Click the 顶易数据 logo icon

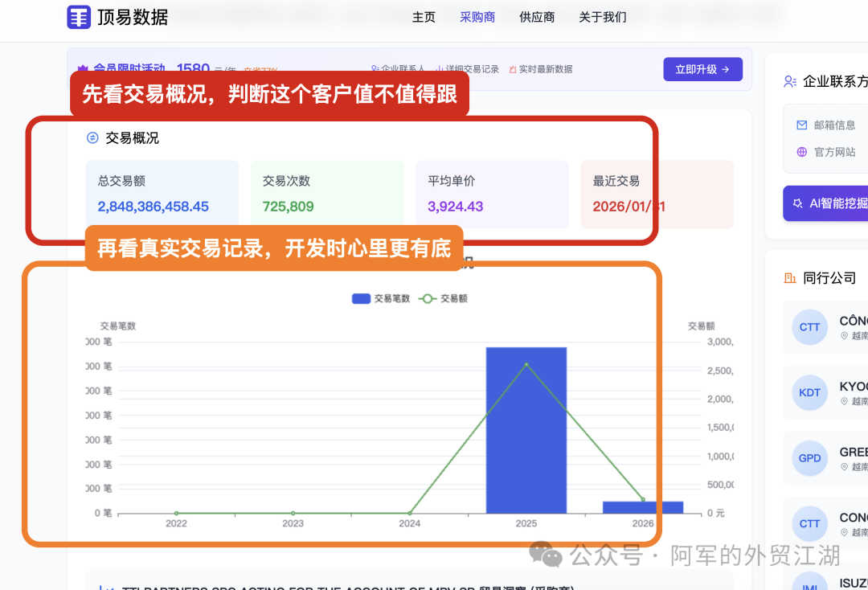[79, 17]
